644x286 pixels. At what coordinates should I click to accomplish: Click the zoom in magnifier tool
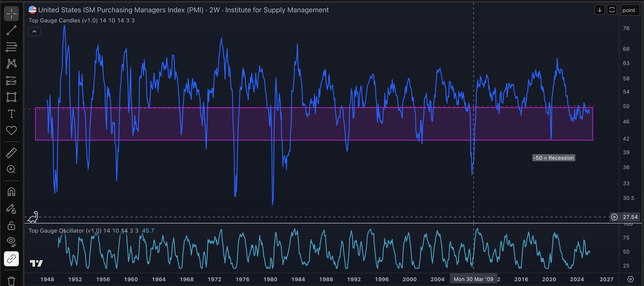(11, 169)
